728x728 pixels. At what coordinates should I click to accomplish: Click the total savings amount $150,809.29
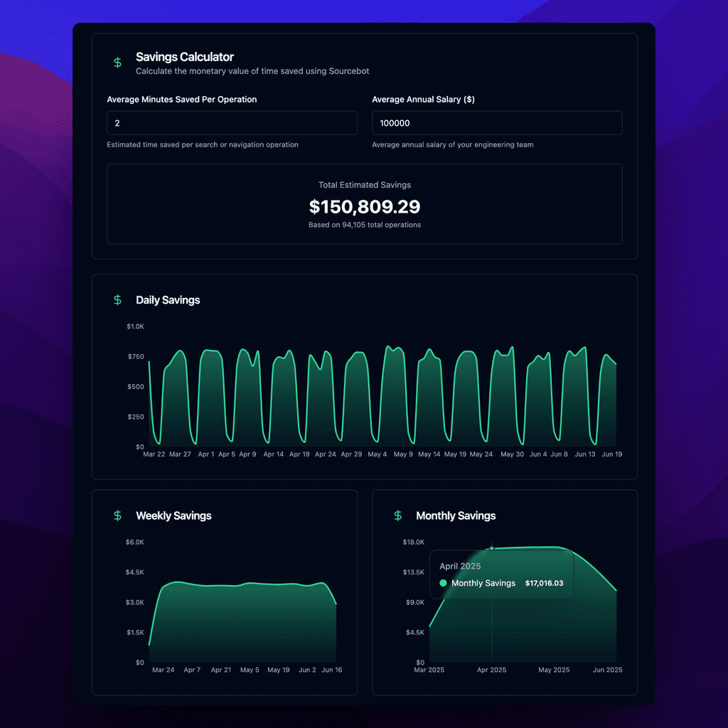pos(365,207)
